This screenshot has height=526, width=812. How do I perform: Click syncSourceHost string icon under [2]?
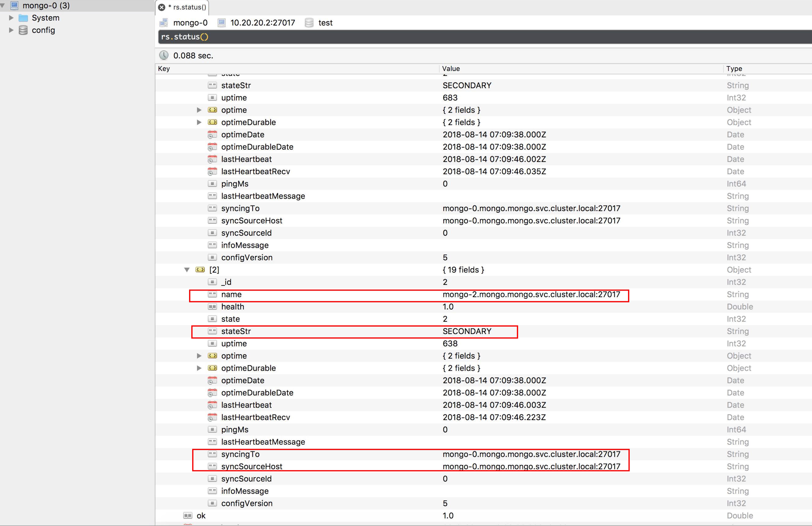tap(212, 466)
